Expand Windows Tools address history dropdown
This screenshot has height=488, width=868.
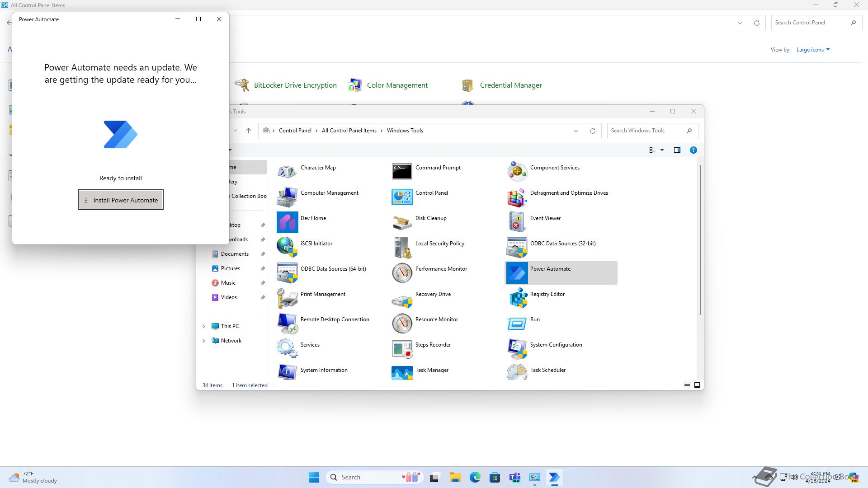point(576,131)
